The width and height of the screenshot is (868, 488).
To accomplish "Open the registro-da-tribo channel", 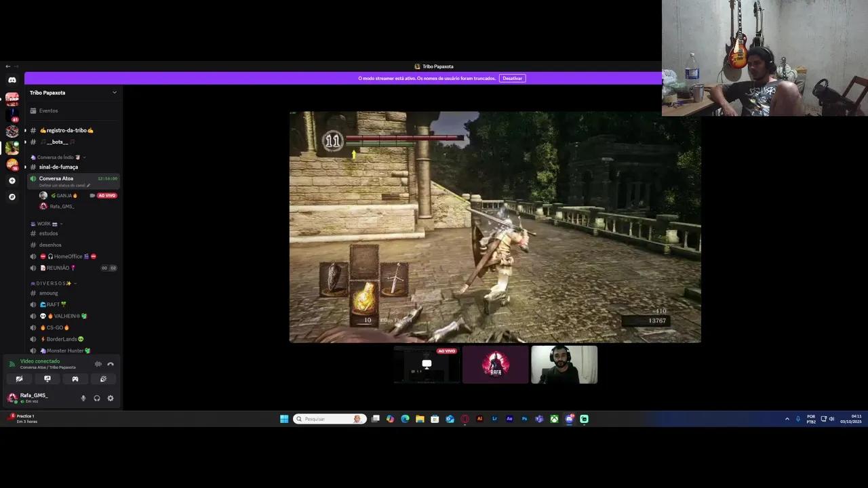I will tap(73, 130).
